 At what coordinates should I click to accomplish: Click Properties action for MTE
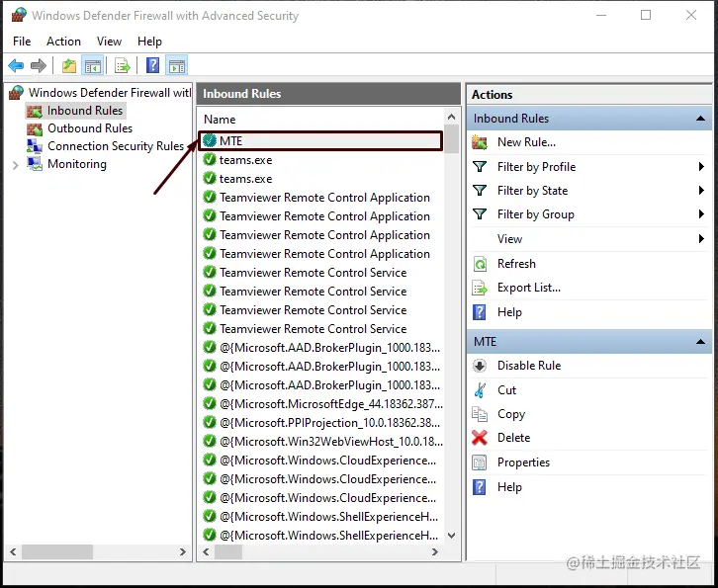[x=523, y=462]
